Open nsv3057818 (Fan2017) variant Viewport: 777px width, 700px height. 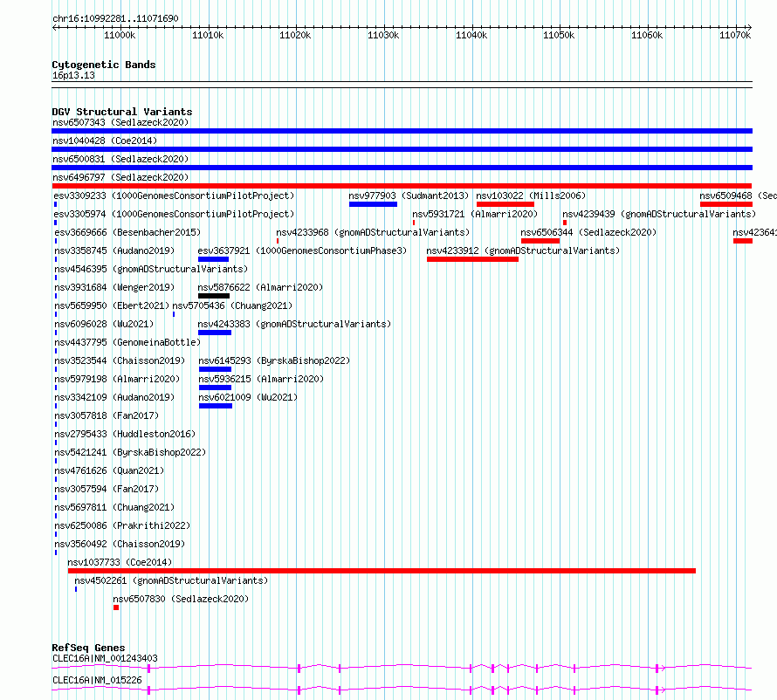[x=107, y=415]
